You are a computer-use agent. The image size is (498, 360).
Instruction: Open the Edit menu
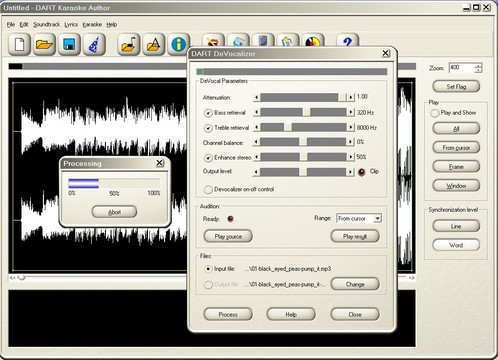[x=24, y=24]
